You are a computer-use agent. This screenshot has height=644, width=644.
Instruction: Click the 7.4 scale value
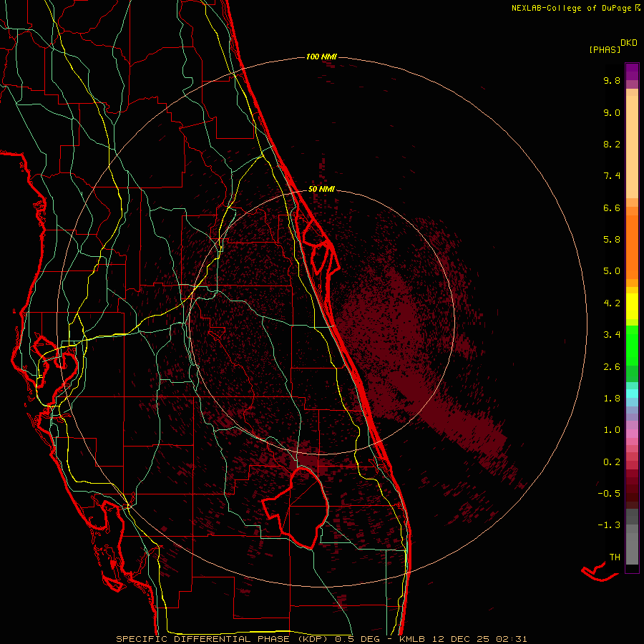pos(612,176)
